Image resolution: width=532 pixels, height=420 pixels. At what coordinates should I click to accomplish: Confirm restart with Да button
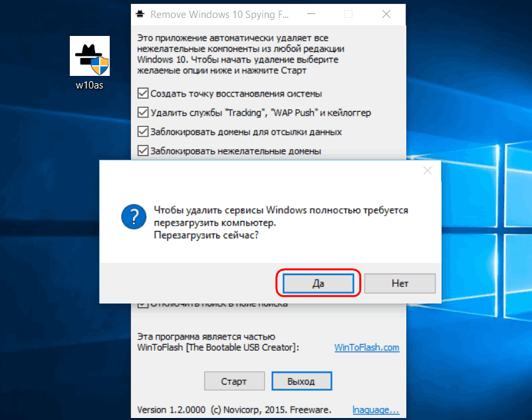click(x=319, y=283)
